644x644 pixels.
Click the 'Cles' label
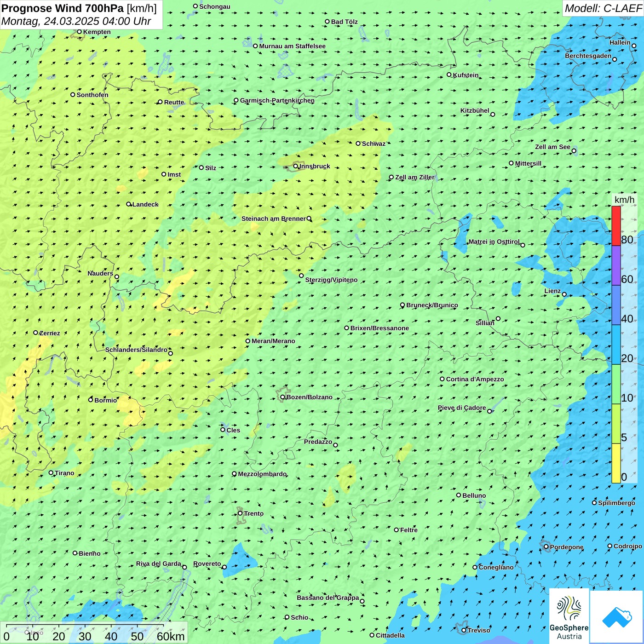(x=233, y=430)
